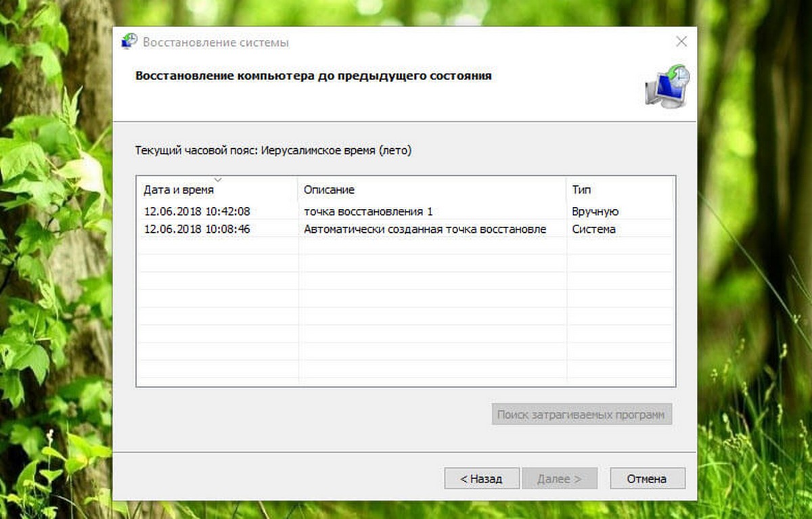Sort by Описание column header

pyautogui.click(x=432, y=190)
